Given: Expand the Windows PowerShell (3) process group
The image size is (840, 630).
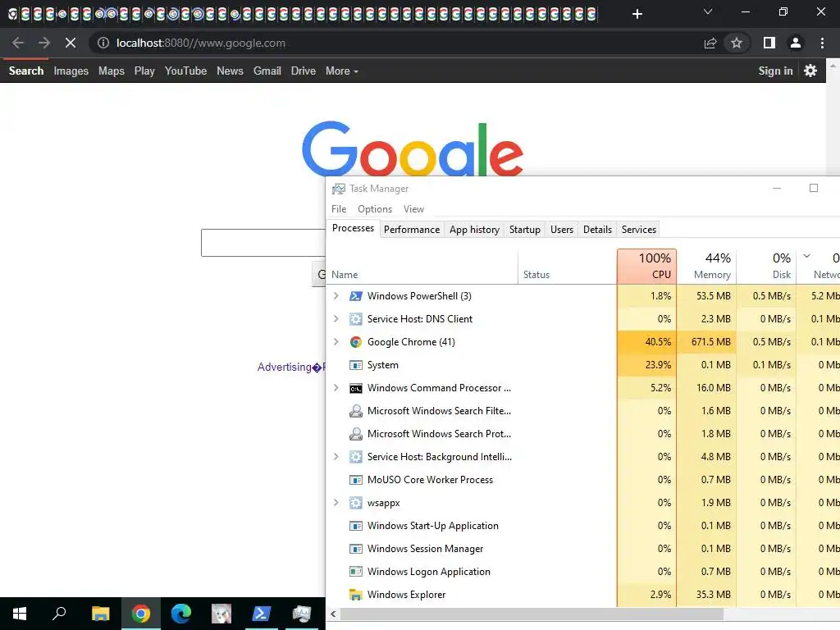Looking at the screenshot, I should click(x=336, y=295).
